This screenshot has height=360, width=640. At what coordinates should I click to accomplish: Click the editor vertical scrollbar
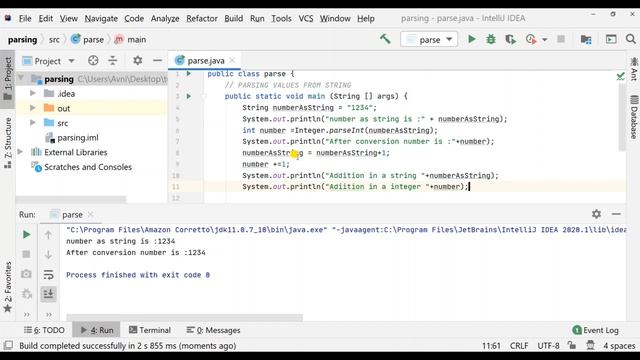[622, 118]
